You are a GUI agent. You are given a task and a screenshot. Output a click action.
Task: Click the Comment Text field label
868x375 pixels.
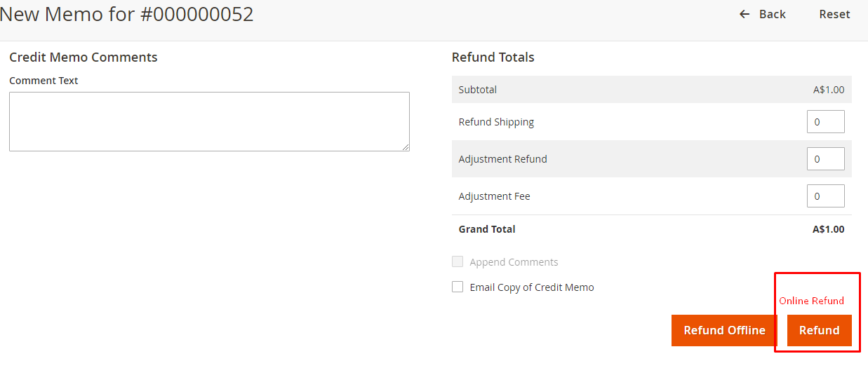point(44,81)
